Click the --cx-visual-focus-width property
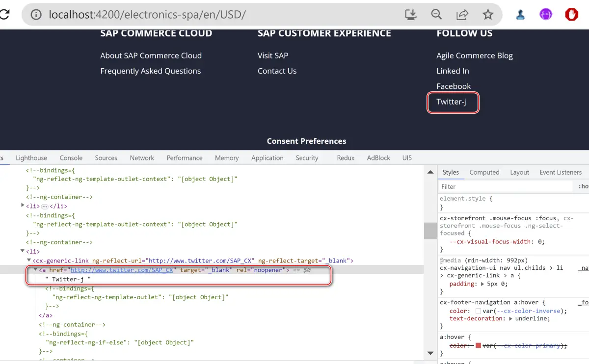The height and width of the screenshot is (364, 589). 490,241
